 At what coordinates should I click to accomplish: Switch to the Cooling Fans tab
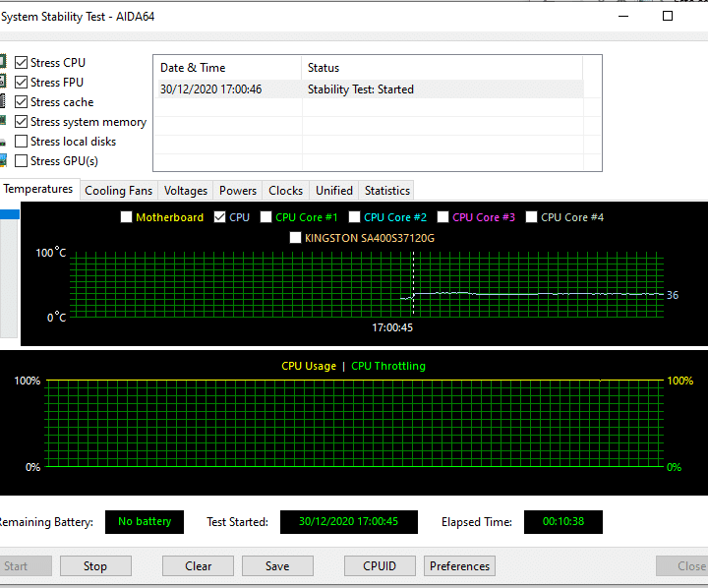118,191
